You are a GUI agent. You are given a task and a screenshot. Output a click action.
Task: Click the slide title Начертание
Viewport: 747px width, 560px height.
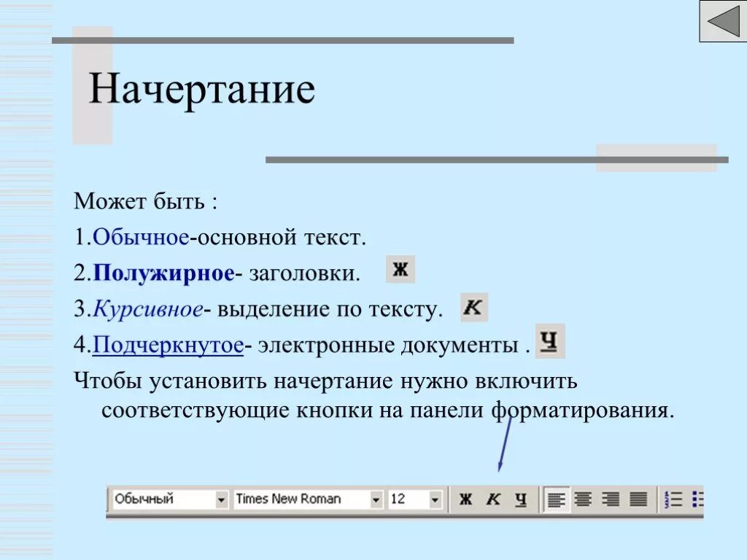201,89
